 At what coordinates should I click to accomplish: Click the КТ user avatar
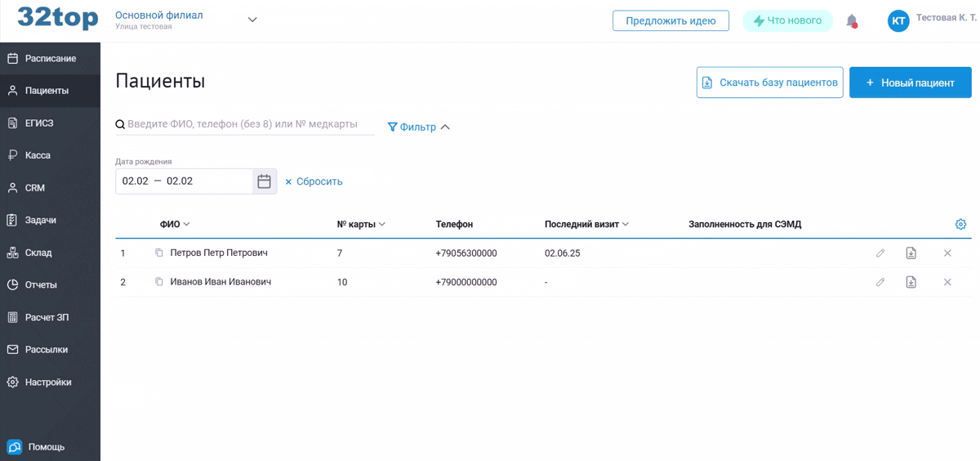898,21
